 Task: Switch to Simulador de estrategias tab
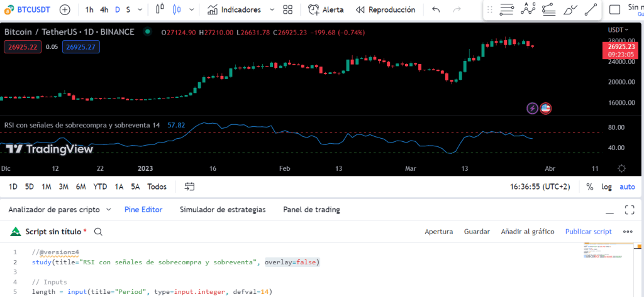coord(223,210)
